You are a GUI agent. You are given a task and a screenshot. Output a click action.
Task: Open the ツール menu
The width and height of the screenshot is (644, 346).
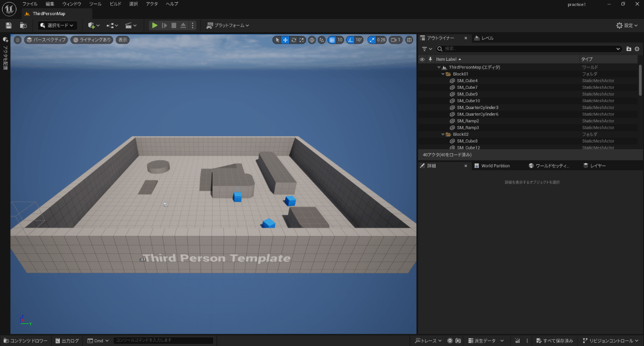click(x=95, y=4)
